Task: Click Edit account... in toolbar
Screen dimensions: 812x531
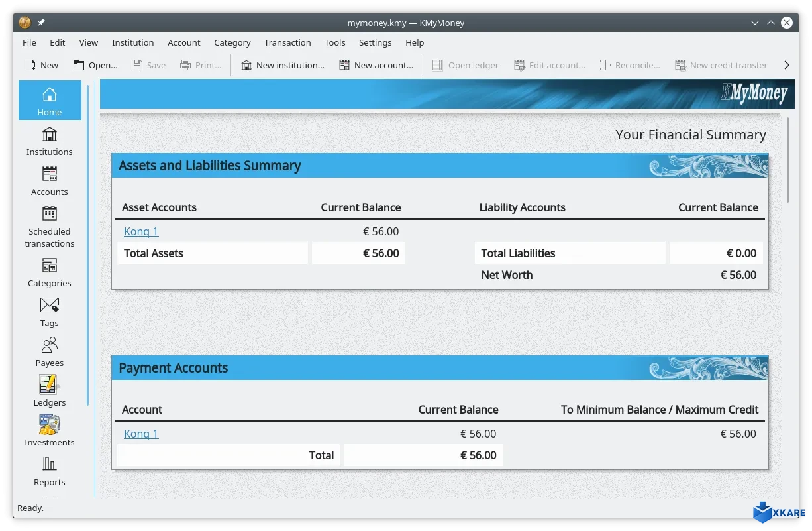Action: point(550,65)
